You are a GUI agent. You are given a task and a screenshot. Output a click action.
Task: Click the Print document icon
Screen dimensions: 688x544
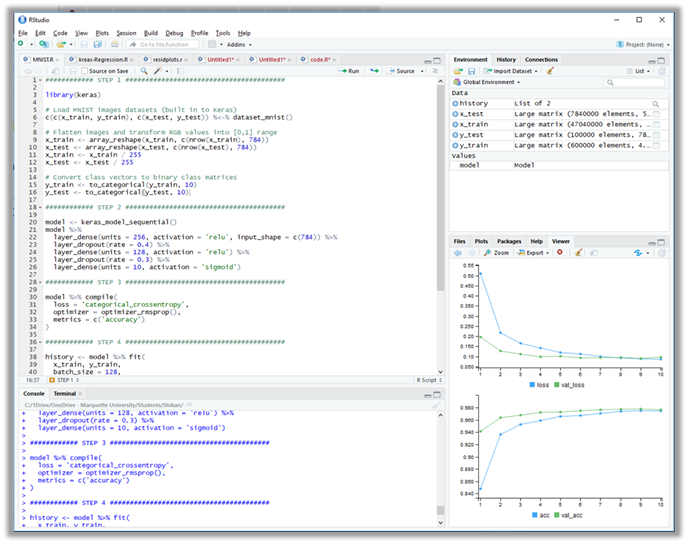click(x=115, y=44)
